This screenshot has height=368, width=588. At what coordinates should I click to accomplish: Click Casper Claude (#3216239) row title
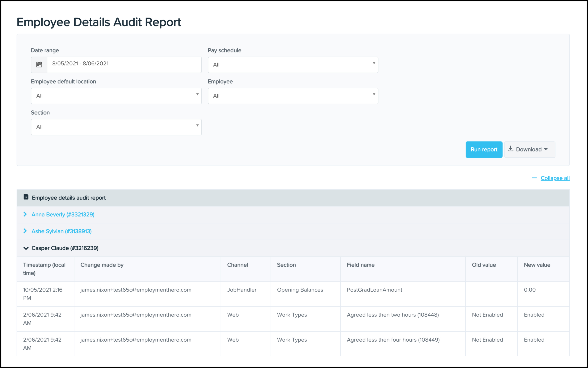[65, 248]
